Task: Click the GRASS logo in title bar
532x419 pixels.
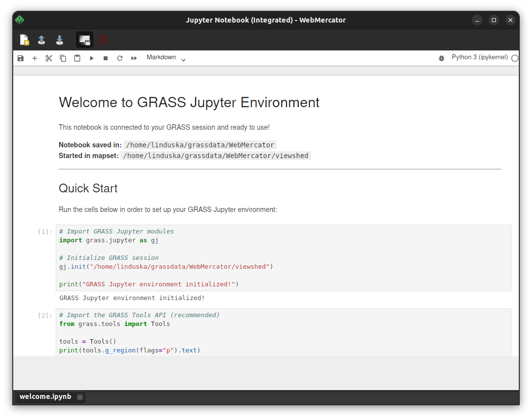Action: [20, 20]
